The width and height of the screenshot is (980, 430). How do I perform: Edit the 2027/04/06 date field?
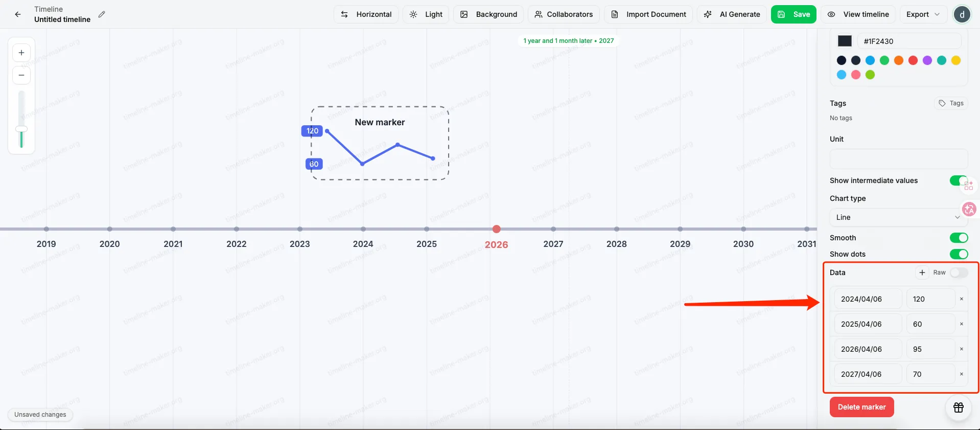pos(868,374)
